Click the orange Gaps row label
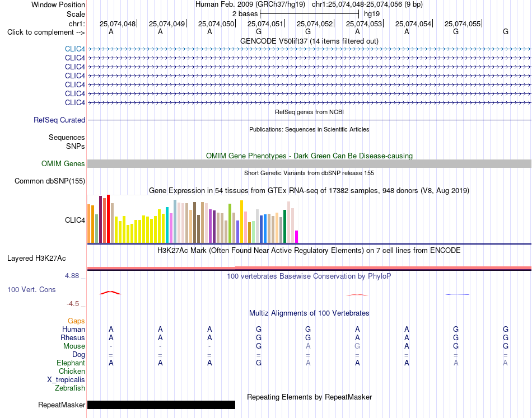Viewport: 532px width, 418px height. click(76, 321)
